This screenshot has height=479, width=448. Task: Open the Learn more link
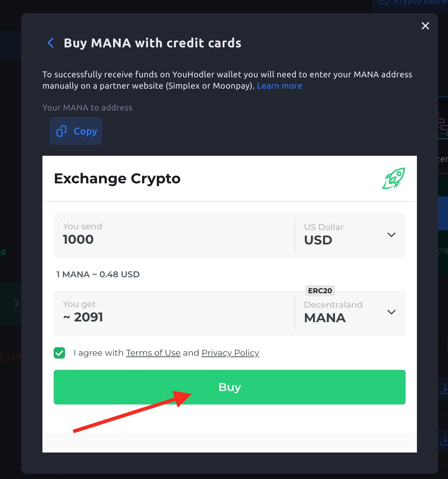click(x=279, y=86)
